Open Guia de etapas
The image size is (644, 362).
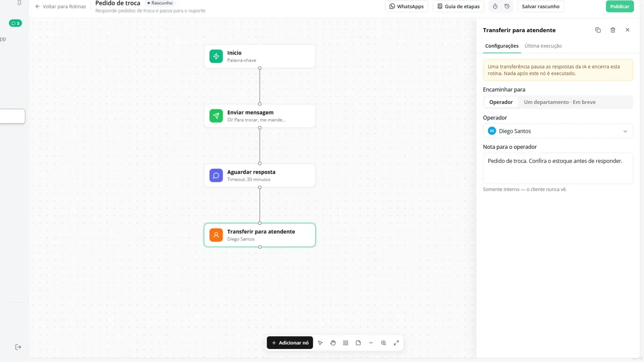458,6
